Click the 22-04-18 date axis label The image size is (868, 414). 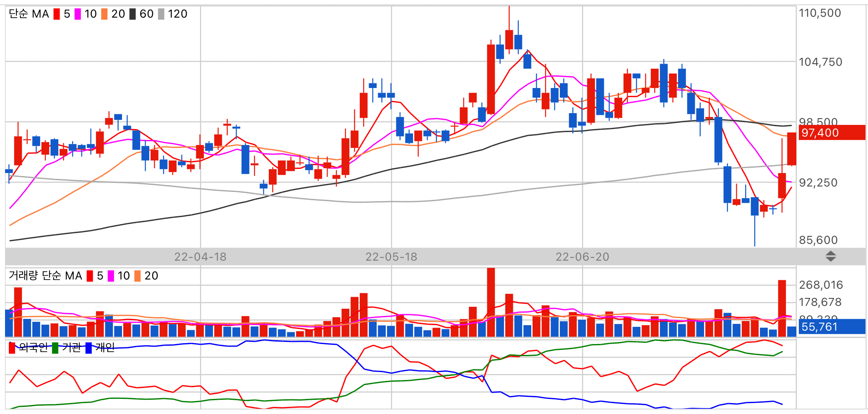click(200, 257)
